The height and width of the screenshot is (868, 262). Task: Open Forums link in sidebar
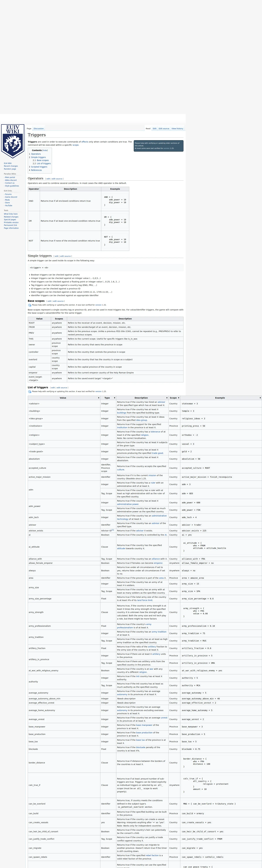[8, 194]
